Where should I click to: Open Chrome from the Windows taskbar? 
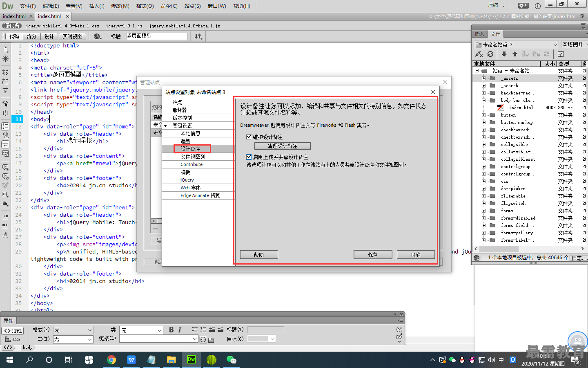pos(111,359)
